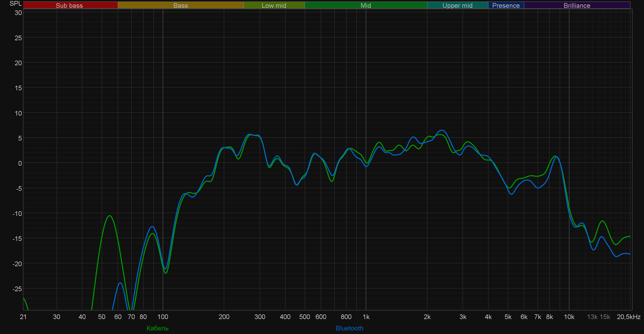The image size is (644, 334).
Task: Toggle the green Кабель legend entry
Action: 157,328
